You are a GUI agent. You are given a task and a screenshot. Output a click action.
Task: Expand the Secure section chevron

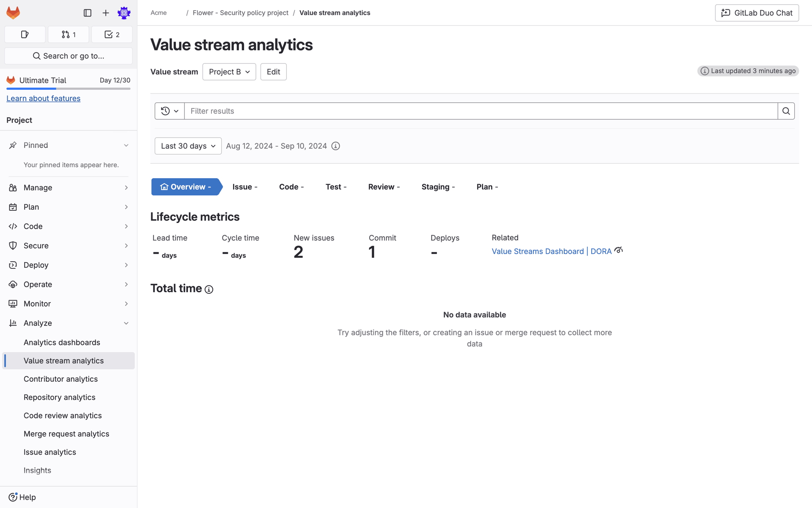(x=126, y=246)
